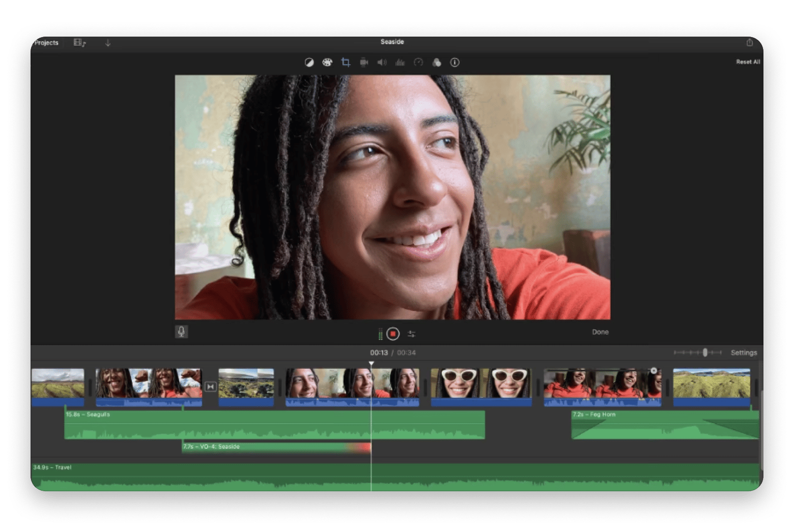Image resolution: width=794 pixels, height=532 pixels.
Task: Open Color Correction controls
Action: click(328, 62)
